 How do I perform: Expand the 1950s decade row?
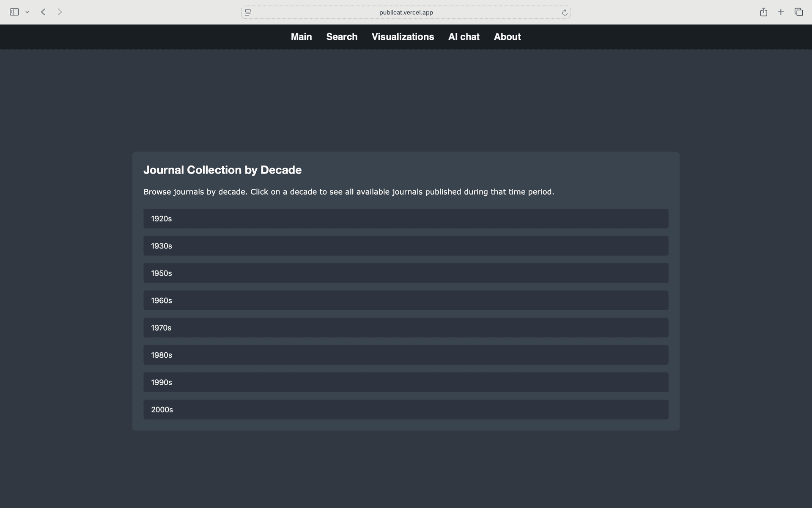click(x=406, y=273)
